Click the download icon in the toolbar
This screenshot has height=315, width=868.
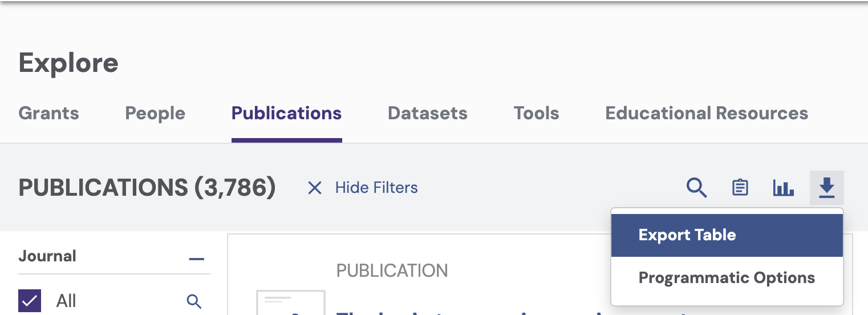coord(826,188)
